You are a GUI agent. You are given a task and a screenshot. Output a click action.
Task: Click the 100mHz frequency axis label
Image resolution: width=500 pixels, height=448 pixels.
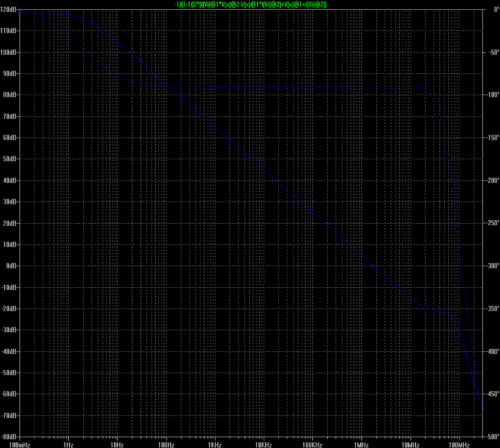20,445
